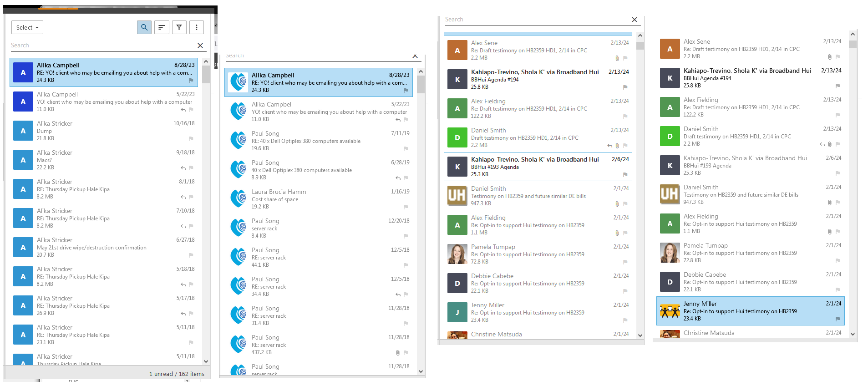Toggle search button in leftmost mail list toolbar
The height and width of the screenshot is (386, 868).
tap(144, 27)
